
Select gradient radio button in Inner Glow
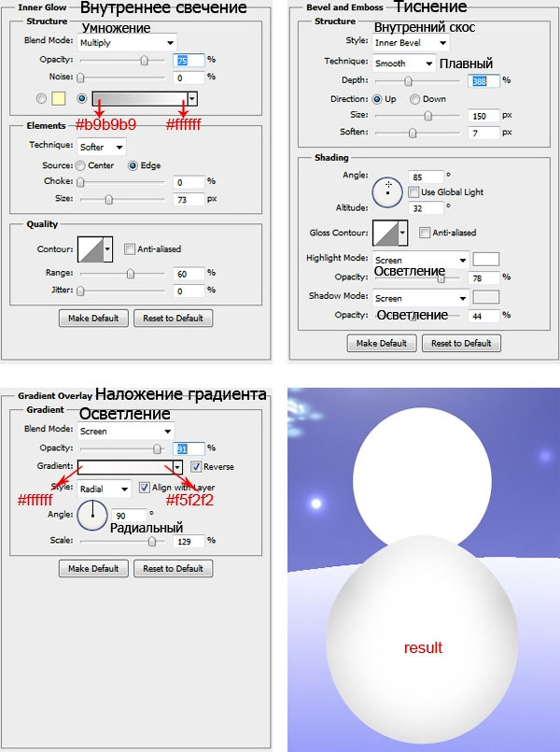[x=81, y=98]
